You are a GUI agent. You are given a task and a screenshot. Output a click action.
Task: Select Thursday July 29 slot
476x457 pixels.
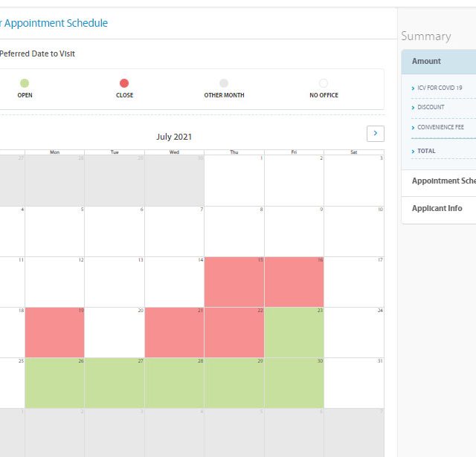(234, 383)
